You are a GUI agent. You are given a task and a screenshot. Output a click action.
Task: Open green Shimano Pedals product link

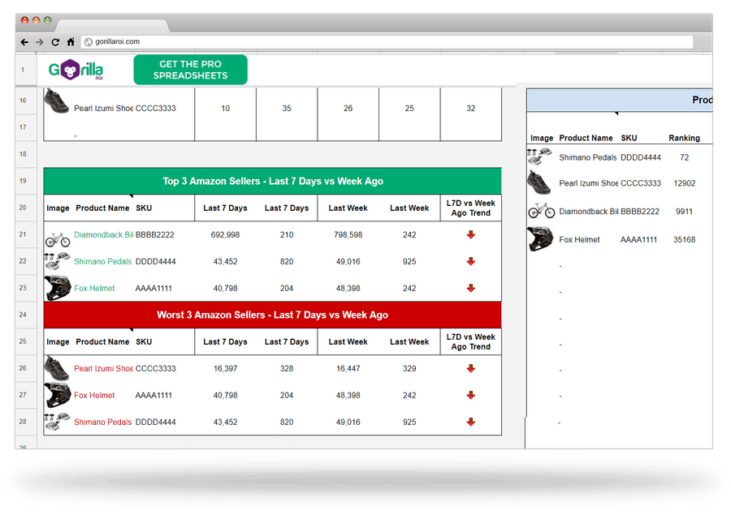tap(103, 262)
